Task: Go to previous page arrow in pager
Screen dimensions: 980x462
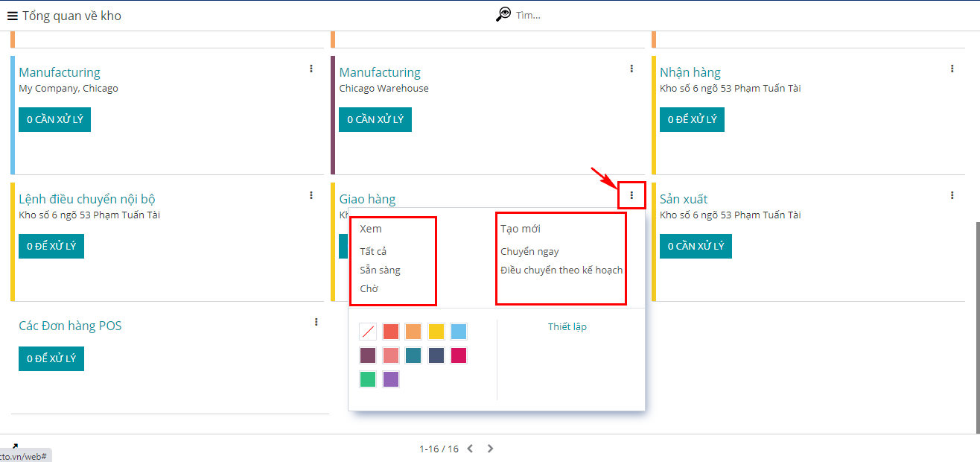Action: click(x=470, y=449)
